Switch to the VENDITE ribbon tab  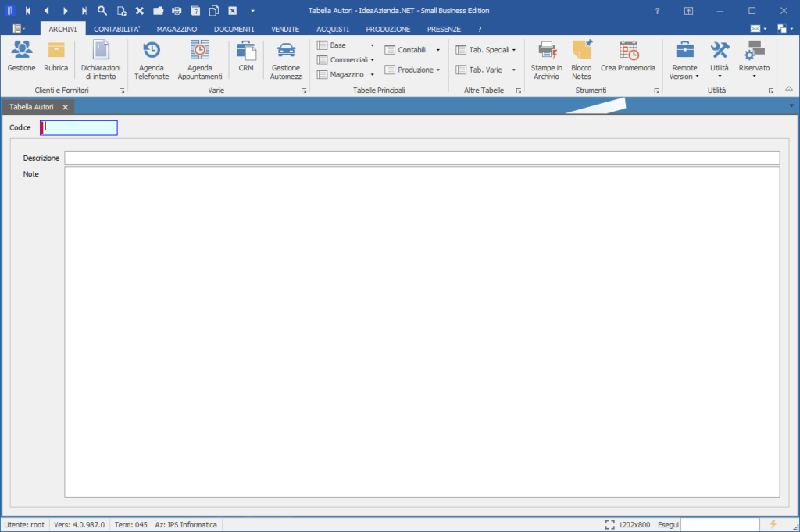tap(285, 29)
